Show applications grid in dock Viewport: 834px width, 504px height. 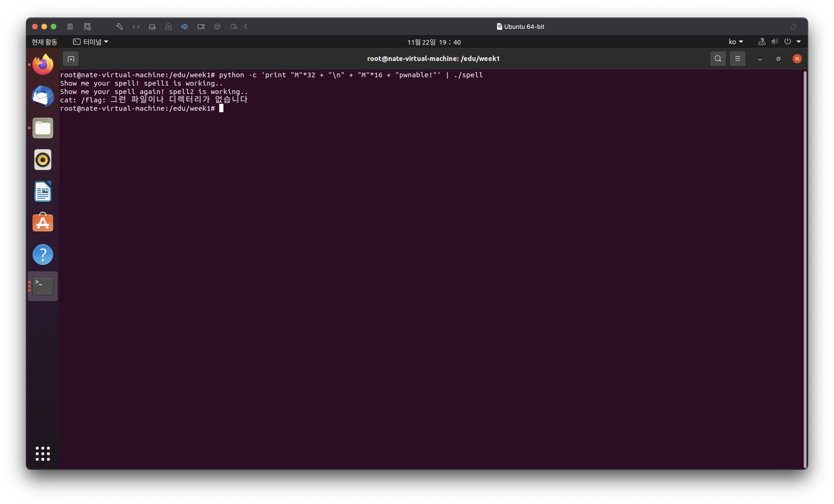(43, 454)
